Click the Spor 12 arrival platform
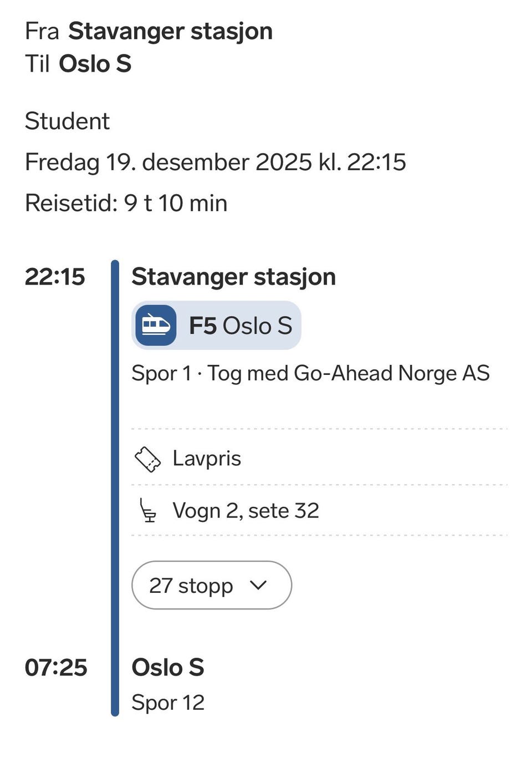 click(x=168, y=703)
